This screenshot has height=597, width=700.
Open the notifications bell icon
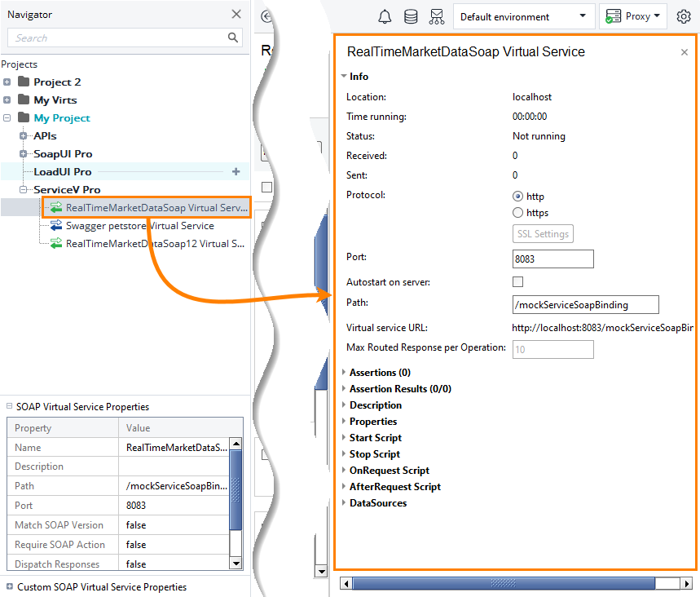(385, 17)
